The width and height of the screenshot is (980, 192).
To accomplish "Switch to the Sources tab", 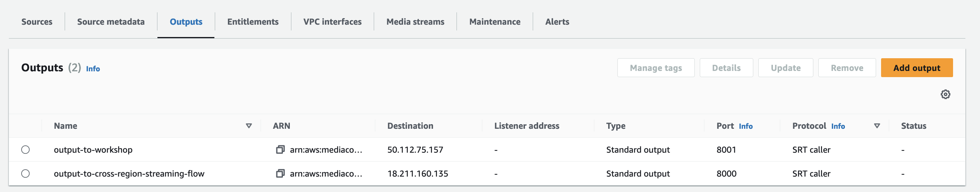I will click(37, 22).
